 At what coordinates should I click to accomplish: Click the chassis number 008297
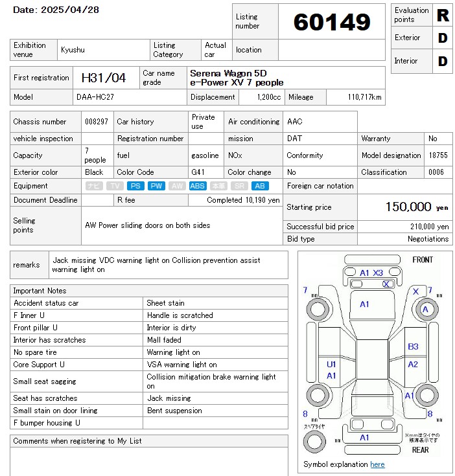point(97,122)
